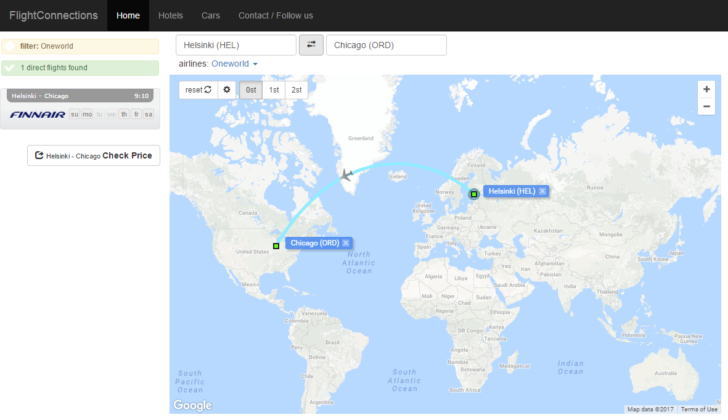Select the 0st stops filter

tap(251, 90)
